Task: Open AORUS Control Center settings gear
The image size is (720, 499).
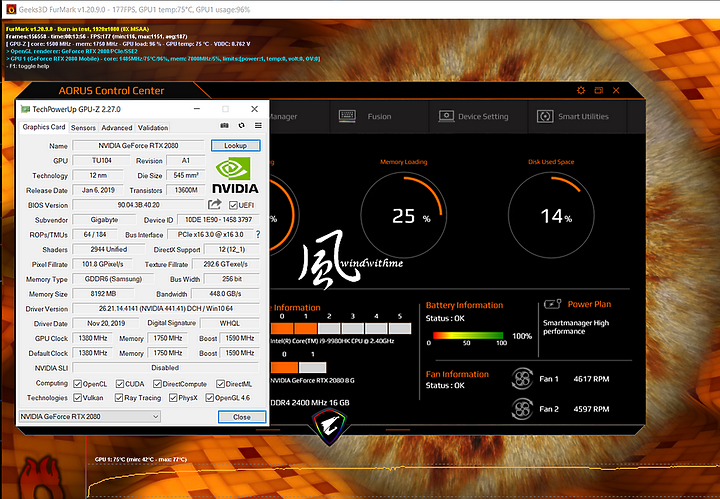Action: click(x=581, y=90)
